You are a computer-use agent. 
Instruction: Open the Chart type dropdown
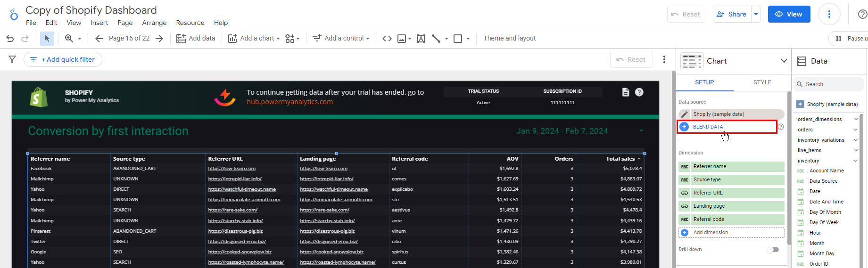pos(784,61)
